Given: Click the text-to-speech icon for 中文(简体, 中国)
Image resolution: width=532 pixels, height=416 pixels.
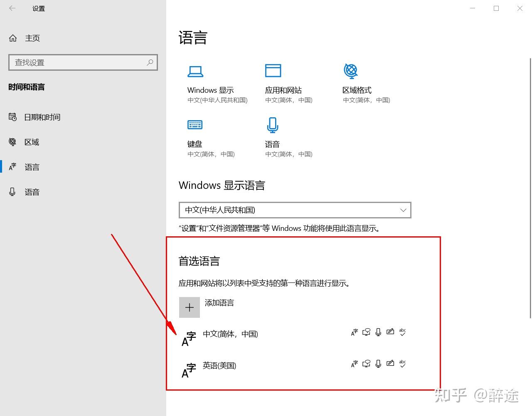Looking at the screenshot, I should click(x=366, y=332).
